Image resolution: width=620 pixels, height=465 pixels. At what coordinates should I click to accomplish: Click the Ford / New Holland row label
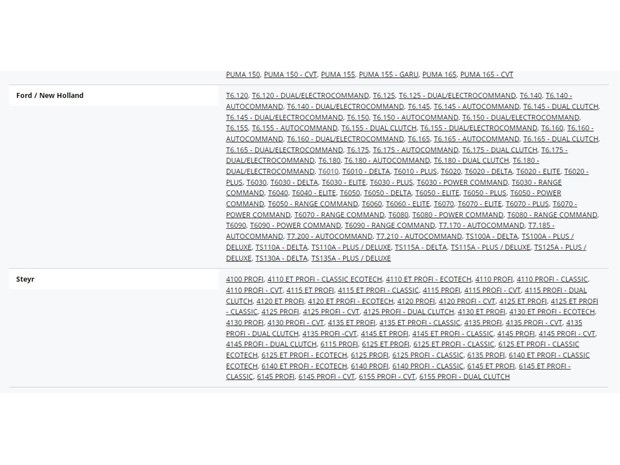point(50,95)
